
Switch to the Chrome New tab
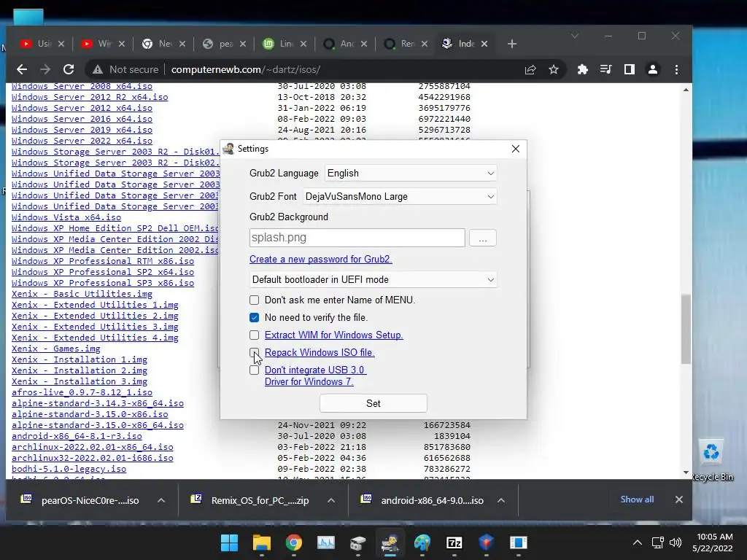tap(157, 44)
